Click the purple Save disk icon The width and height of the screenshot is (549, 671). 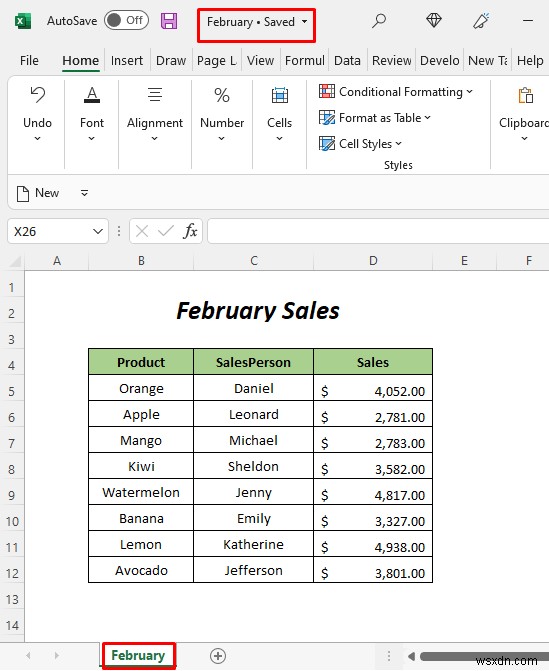coord(169,21)
